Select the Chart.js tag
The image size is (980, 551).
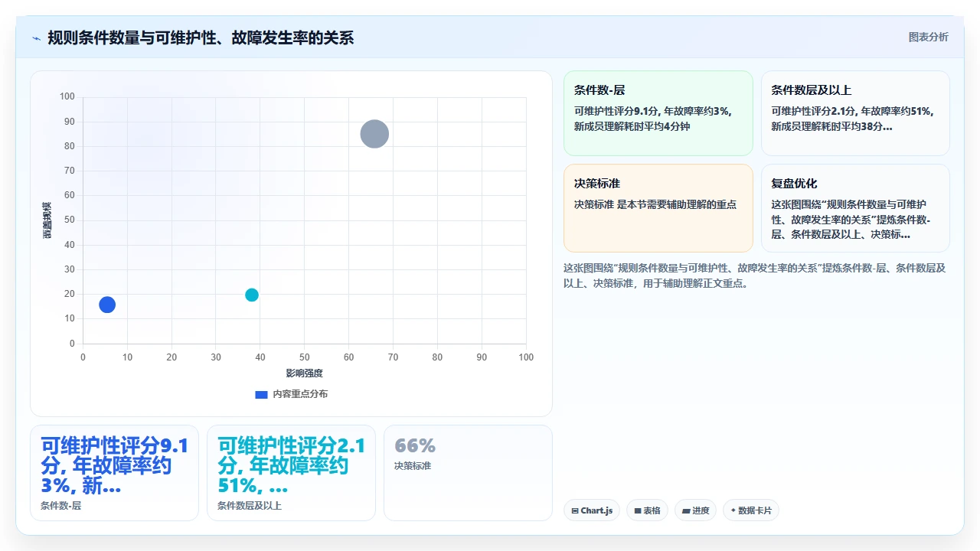(592, 510)
